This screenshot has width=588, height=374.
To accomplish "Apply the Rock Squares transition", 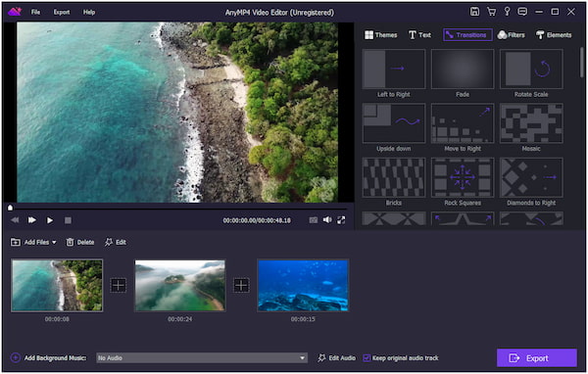I will (463, 177).
